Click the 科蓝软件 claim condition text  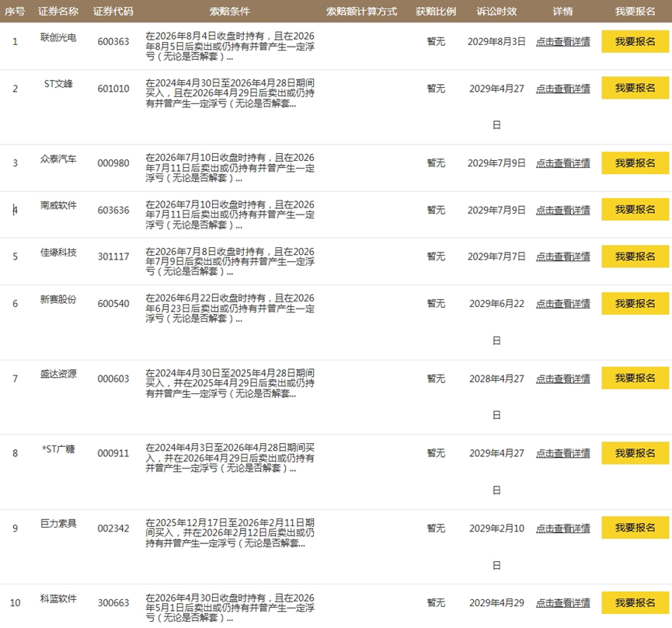tap(230, 608)
